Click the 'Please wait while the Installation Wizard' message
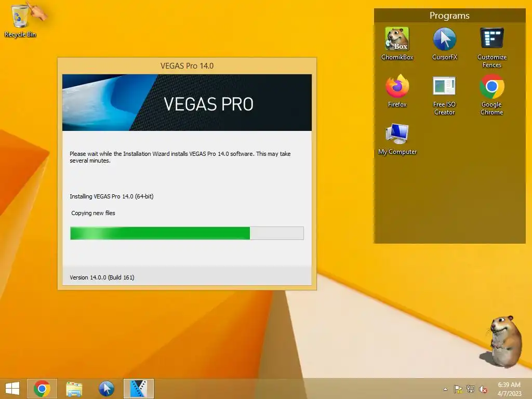This screenshot has width=532, height=399. (180, 157)
